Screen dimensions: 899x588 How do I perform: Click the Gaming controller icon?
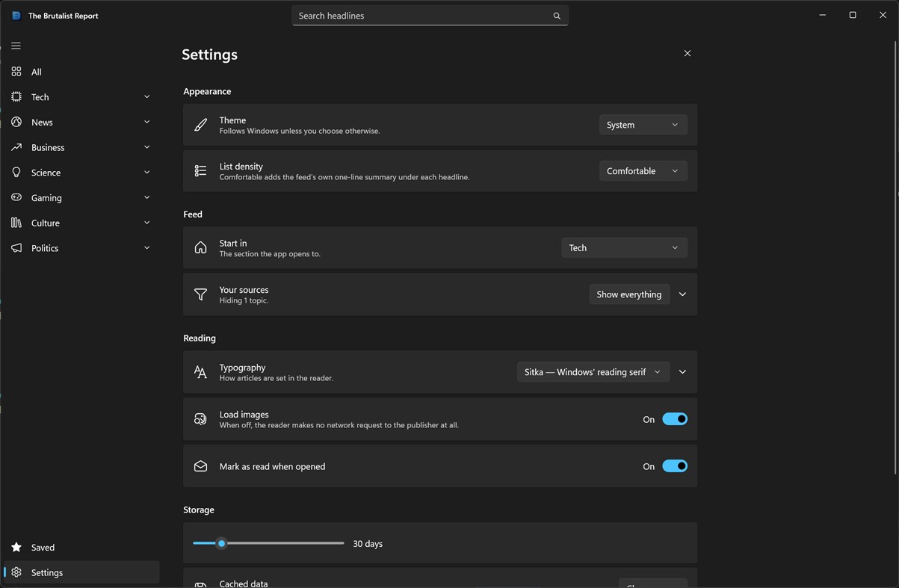coord(16,197)
